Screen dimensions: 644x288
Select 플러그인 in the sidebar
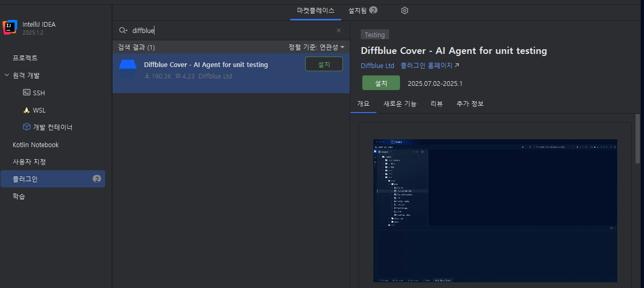(53, 179)
